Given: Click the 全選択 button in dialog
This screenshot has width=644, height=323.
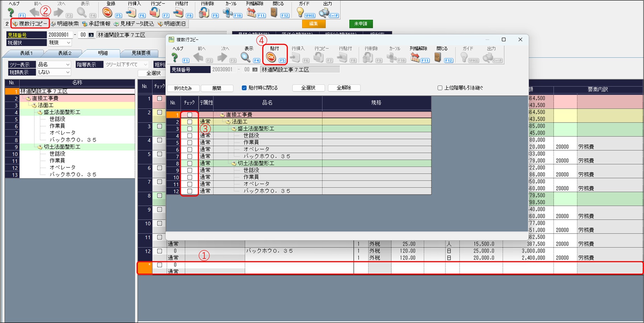Looking at the screenshot, I should tap(308, 88).
